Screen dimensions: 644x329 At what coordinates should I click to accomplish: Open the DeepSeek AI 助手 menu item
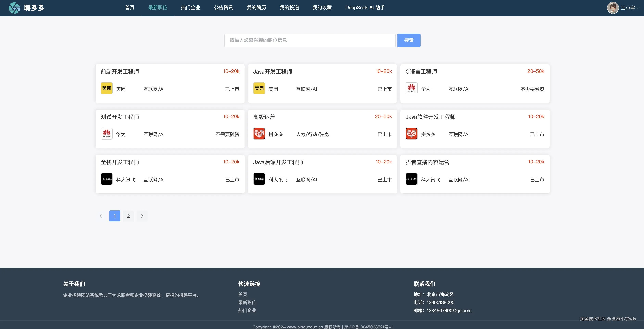click(x=365, y=8)
